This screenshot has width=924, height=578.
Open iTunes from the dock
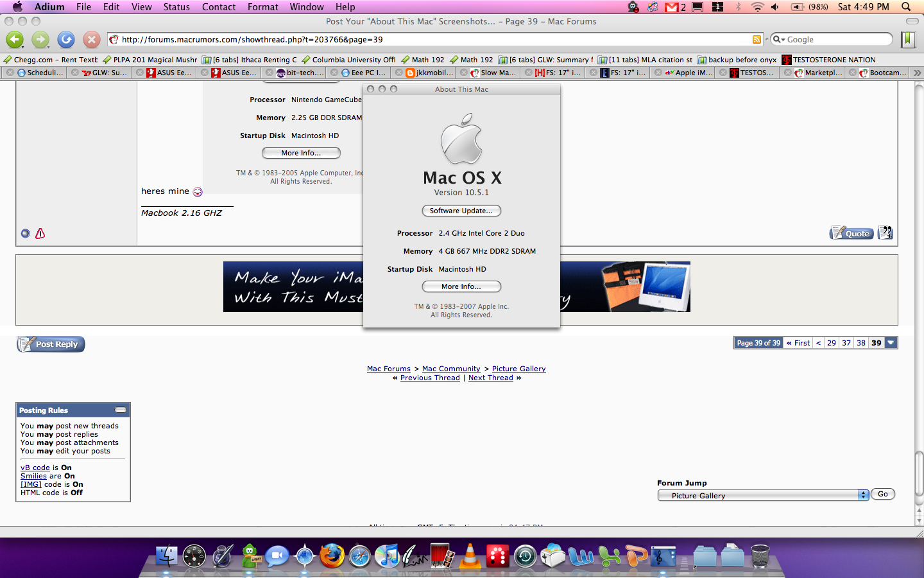coord(388,556)
